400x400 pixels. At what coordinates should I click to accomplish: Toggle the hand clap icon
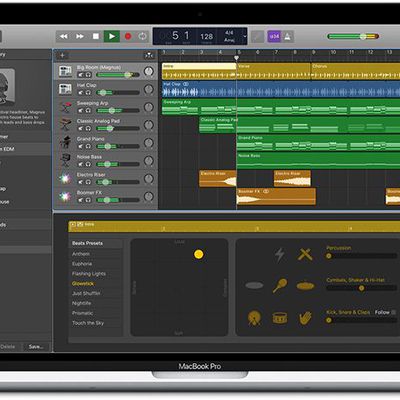[305, 318]
